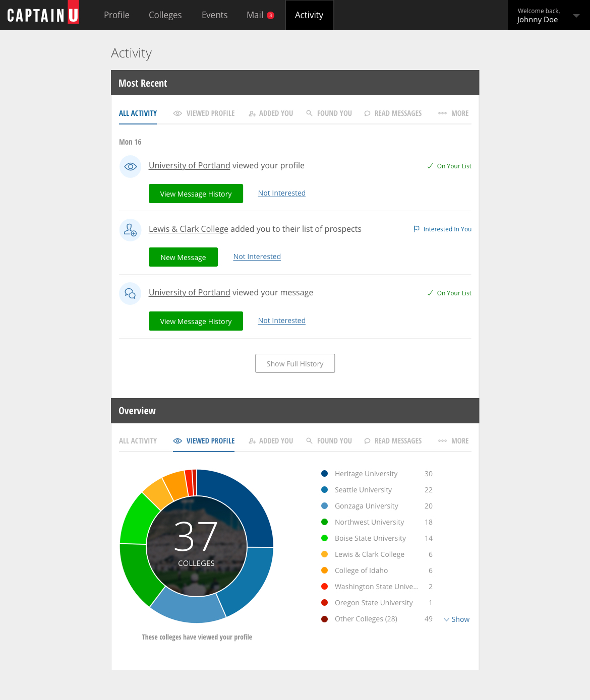Click Not Interested under the profile view entry
590x700 pixels.
point(282,193)
